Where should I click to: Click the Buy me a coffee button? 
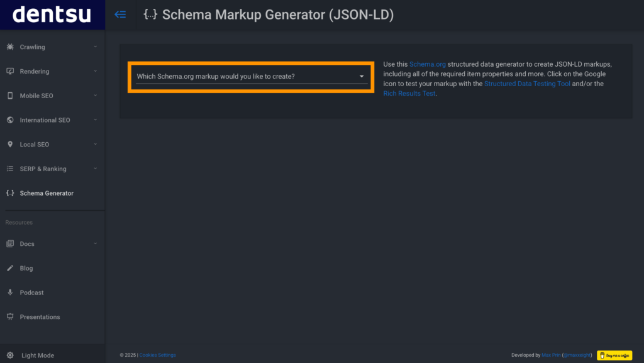point(614,355)
